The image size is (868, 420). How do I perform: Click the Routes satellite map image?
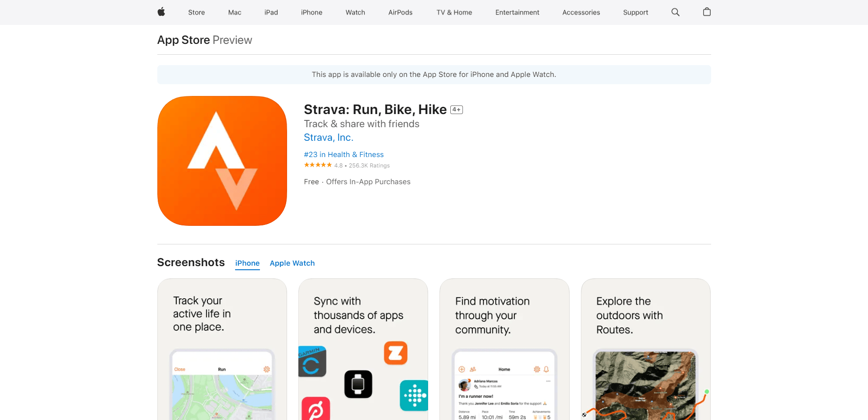click(646, 386)
